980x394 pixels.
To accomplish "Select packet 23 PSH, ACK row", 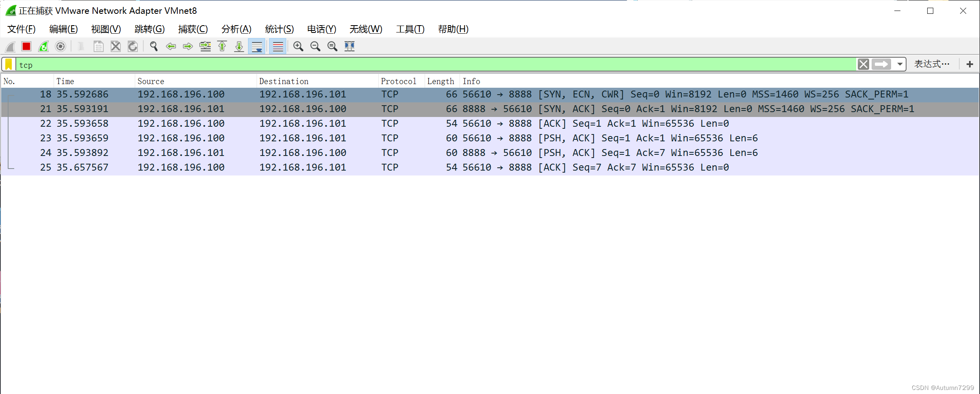I will click(x=490, y=138).
